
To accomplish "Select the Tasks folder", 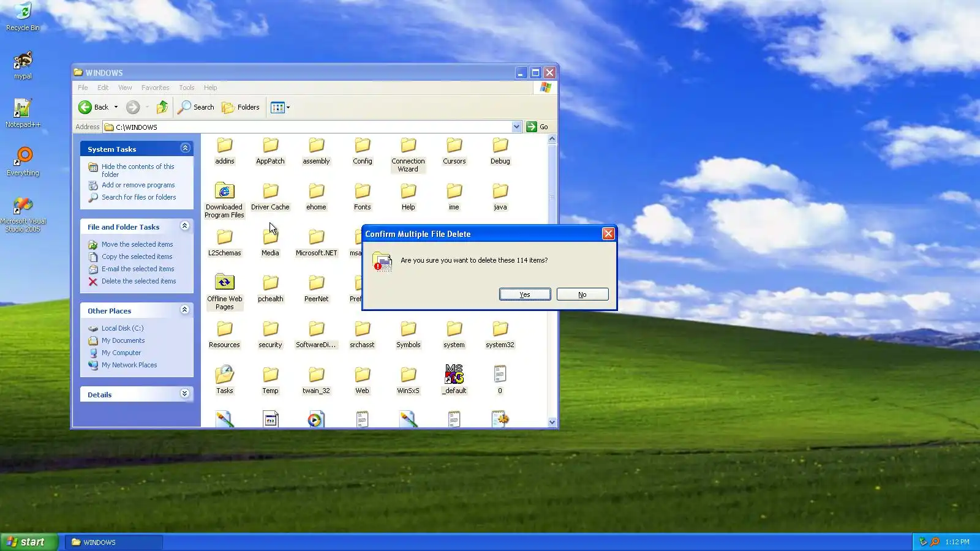I will pyautogui.click(x=225, y=381).
